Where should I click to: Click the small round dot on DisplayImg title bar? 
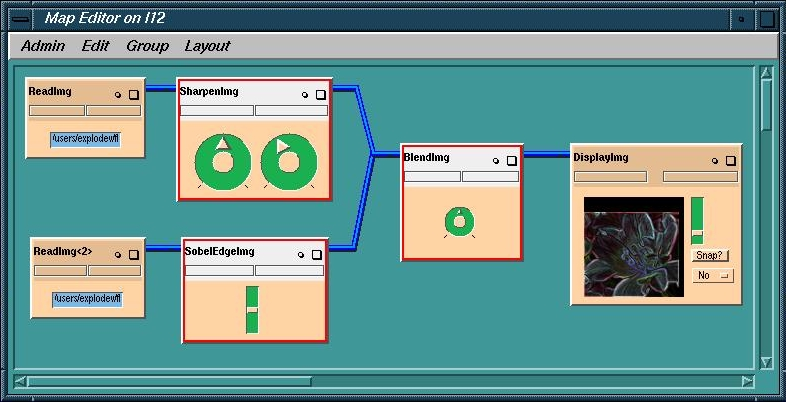(715, 160)
